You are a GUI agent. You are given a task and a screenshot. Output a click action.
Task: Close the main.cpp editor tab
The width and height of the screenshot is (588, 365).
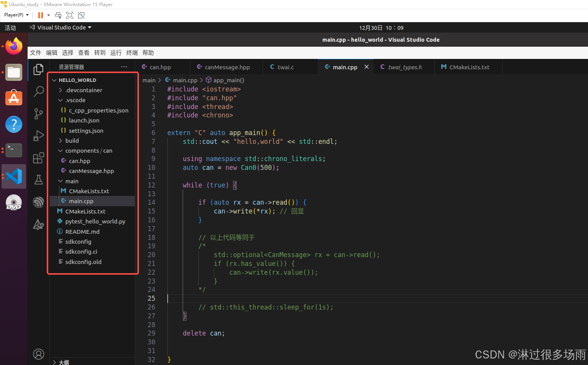(x=366, y=67)
